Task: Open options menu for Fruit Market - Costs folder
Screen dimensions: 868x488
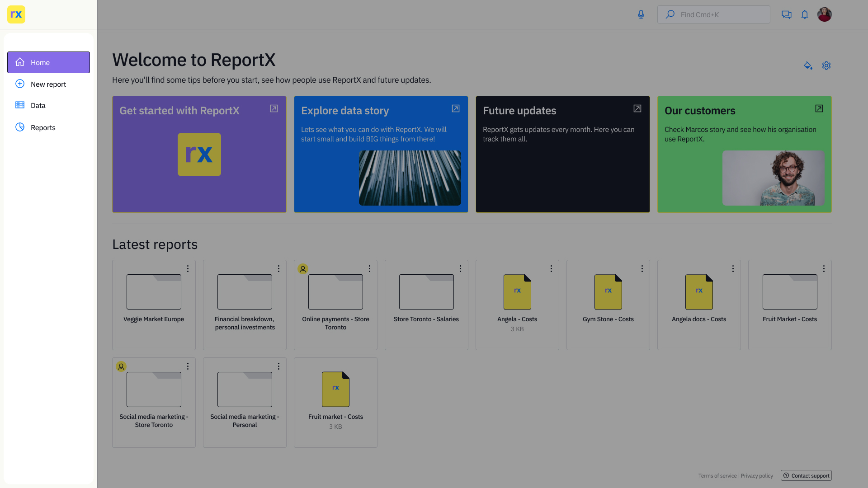Action: pyautogui.click(x=824, y=268)
